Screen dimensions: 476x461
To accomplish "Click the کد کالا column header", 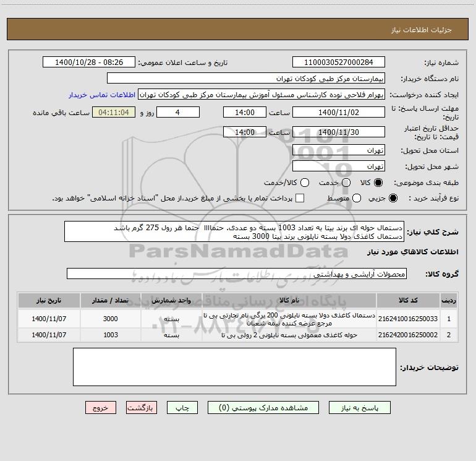I will click(409, 300).
